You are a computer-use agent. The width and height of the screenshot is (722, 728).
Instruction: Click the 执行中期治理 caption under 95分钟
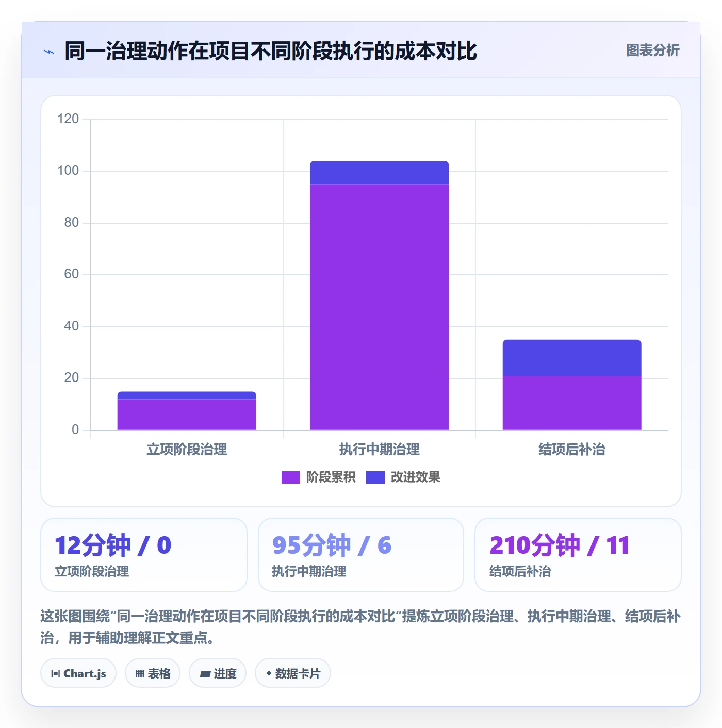[x=309, y=572]
